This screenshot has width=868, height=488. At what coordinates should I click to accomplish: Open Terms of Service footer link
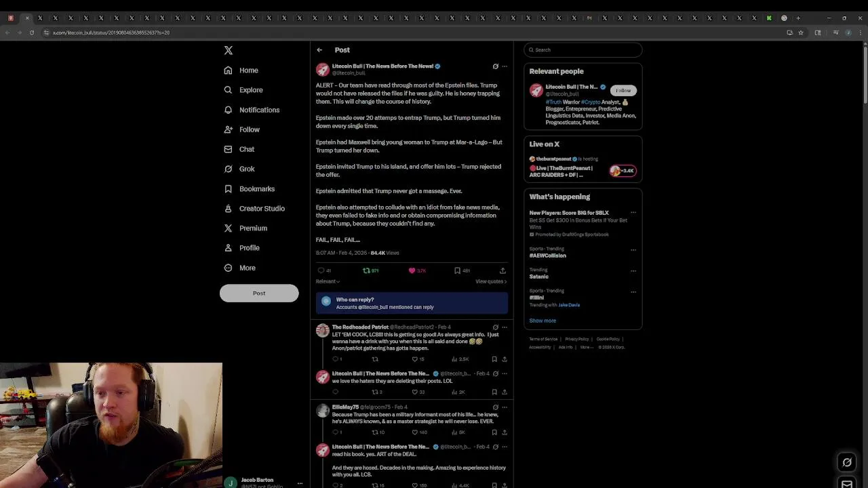point(543,339)
